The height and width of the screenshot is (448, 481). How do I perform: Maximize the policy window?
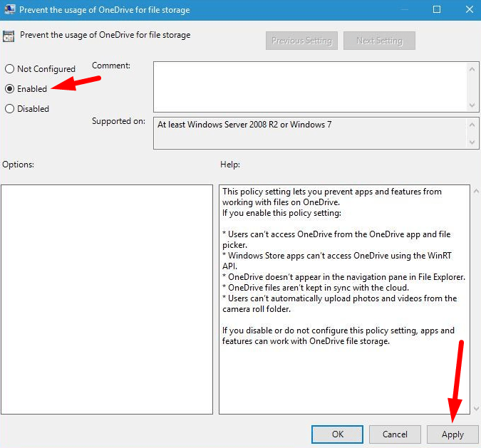pyautogui.click(x=437, y=9)
